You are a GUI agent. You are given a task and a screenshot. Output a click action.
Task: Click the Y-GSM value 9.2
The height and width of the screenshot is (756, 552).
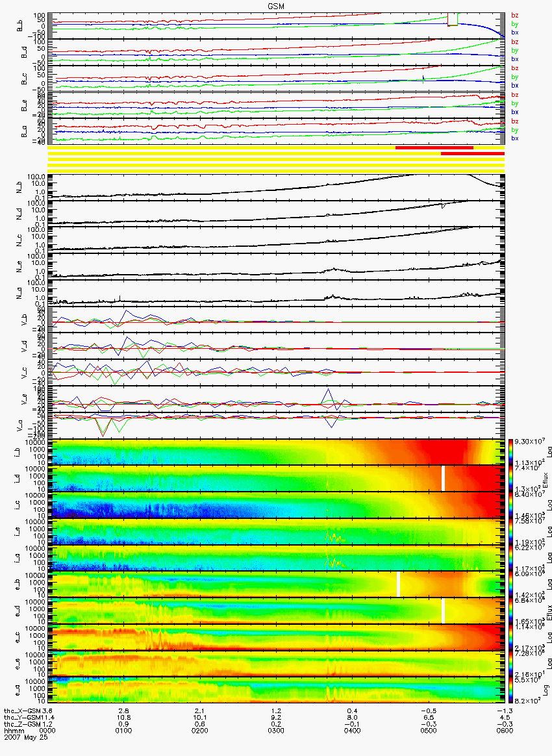pos(276,718)
